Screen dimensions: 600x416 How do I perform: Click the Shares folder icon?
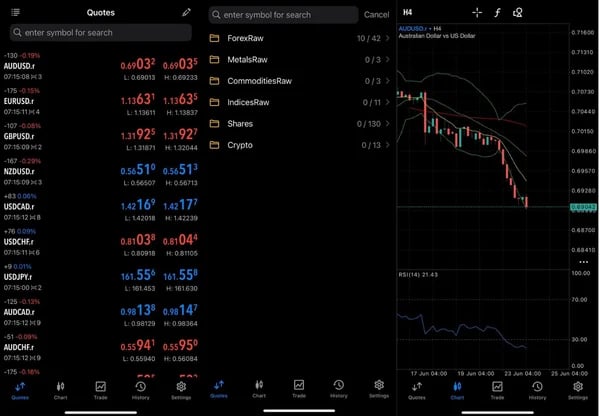coord(215,124)
